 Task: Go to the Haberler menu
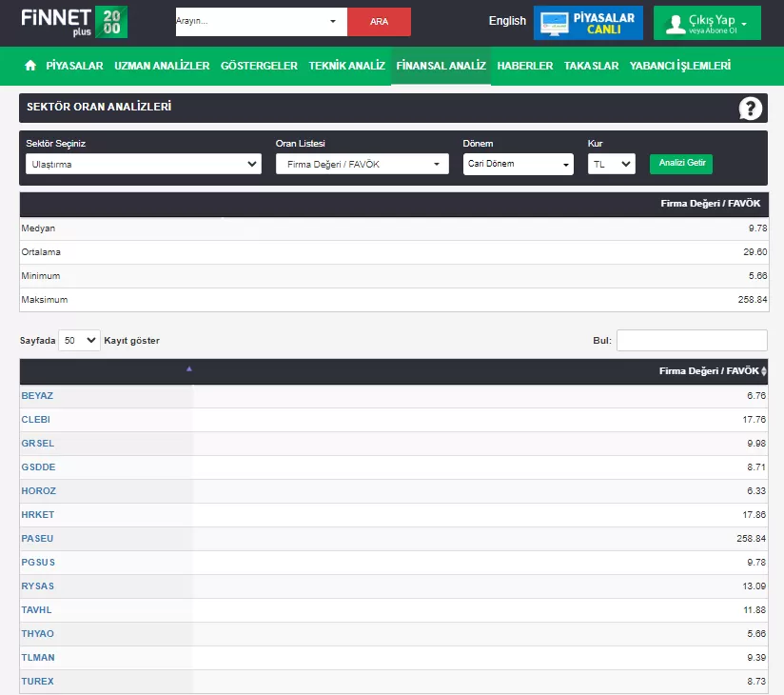(524, 66)
